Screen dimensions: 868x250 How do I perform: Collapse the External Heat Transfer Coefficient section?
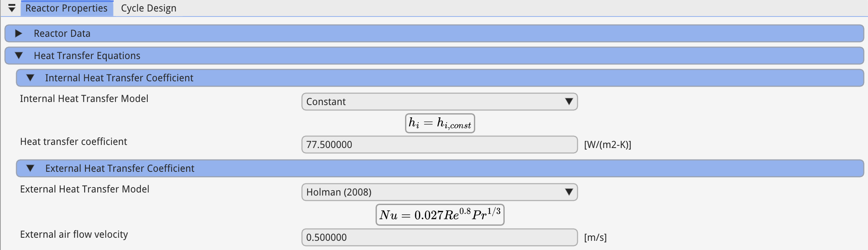point(30,168)
